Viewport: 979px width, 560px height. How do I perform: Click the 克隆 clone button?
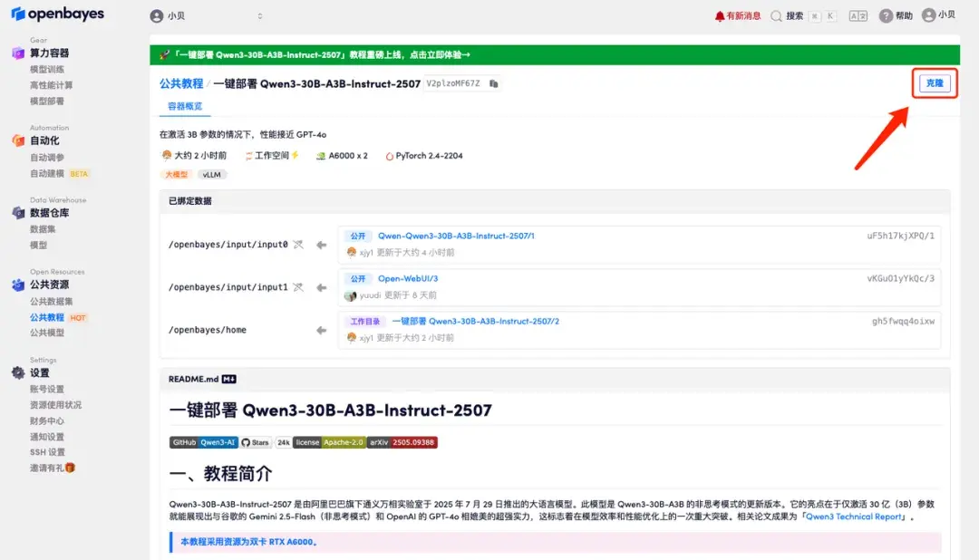point(934,82)
